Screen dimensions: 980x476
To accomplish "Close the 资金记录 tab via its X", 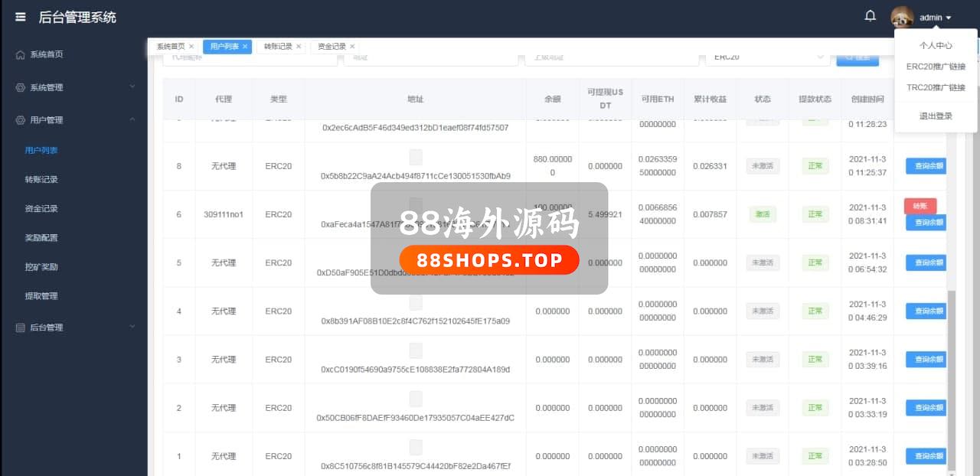I will 352,47.
